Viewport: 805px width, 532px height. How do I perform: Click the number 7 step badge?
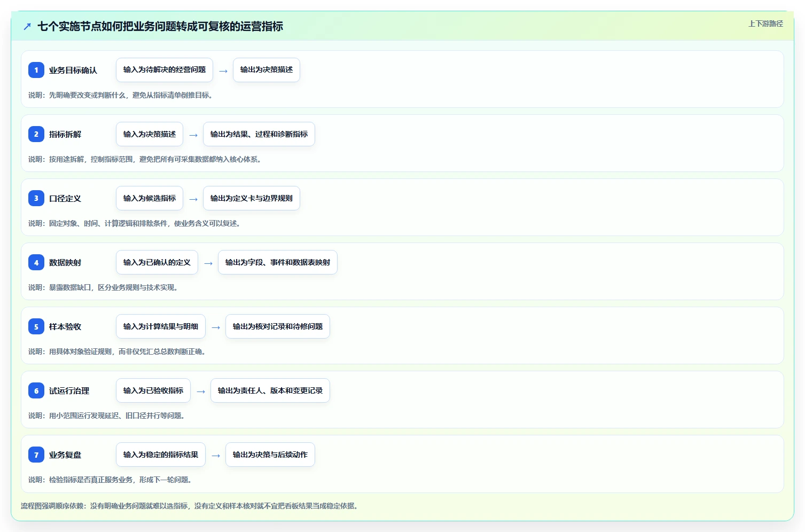coord(36,455)
